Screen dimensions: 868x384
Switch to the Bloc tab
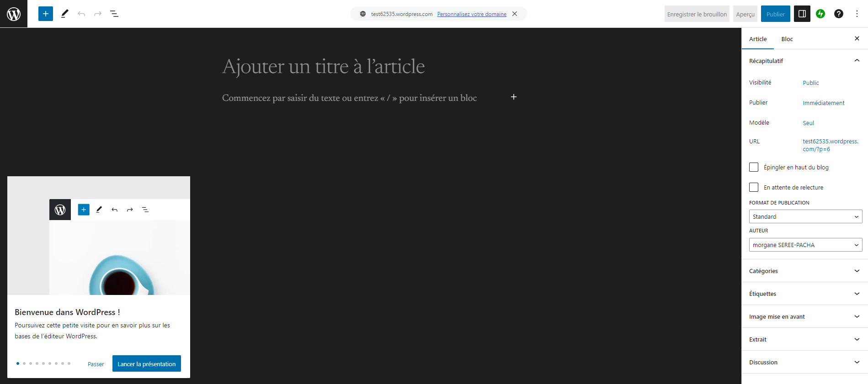(787, 39)
